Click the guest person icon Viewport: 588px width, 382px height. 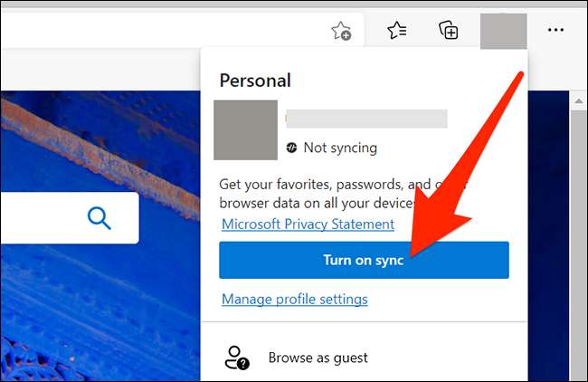click(x=237, y=357)
